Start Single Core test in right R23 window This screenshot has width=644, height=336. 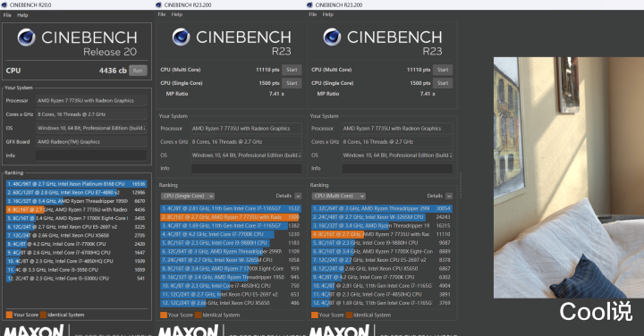pyautogui.click(x=443, y=83)
